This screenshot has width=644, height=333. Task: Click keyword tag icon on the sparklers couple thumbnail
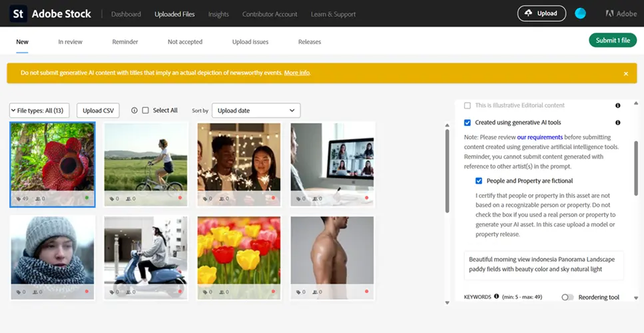[205, 198]
